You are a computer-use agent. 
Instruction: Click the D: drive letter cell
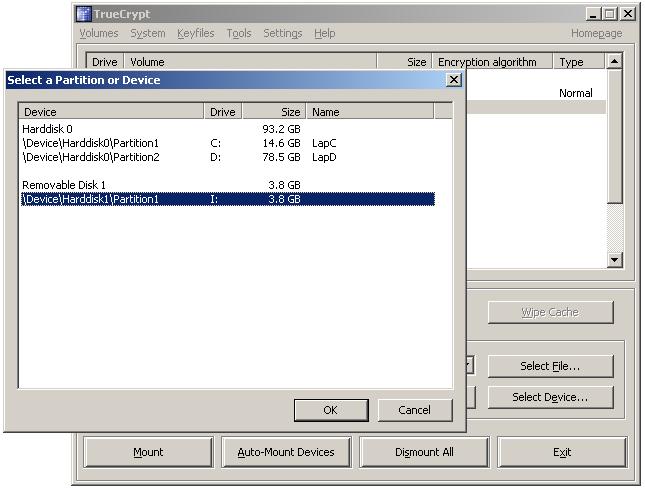216,157
